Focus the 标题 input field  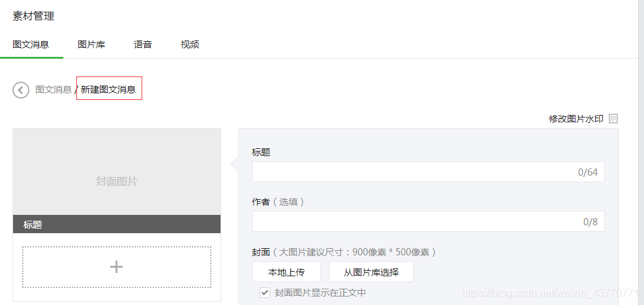(x=428, y=172)
